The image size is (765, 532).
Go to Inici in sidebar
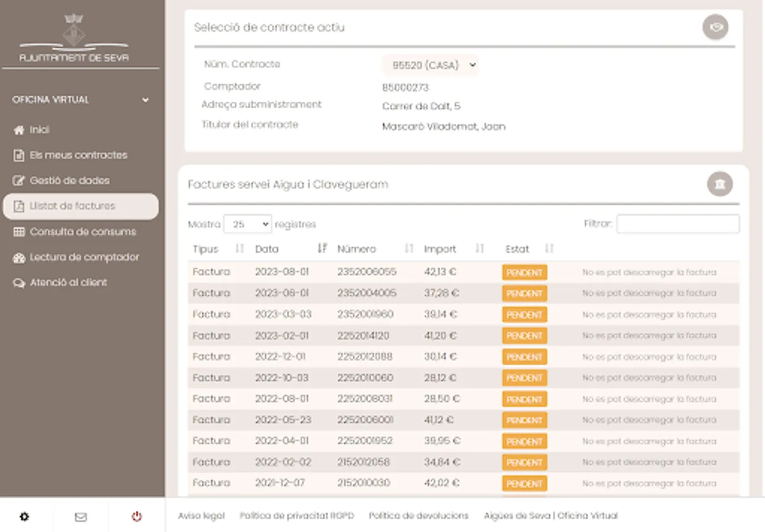[x=40, y=130]
